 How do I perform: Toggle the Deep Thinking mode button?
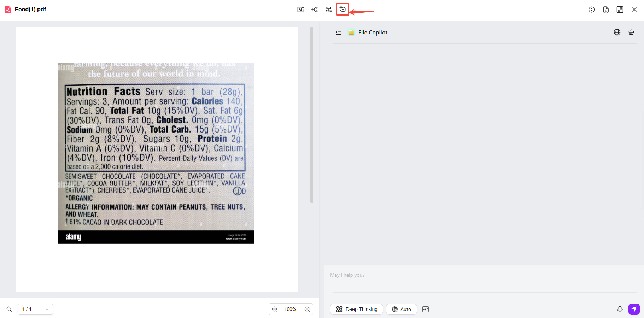coord(357,309)
